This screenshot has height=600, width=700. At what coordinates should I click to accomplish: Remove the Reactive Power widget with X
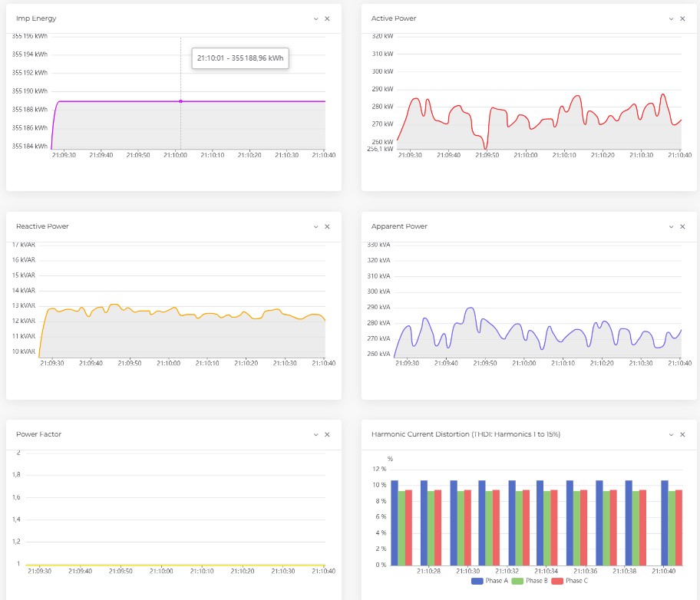327,226
